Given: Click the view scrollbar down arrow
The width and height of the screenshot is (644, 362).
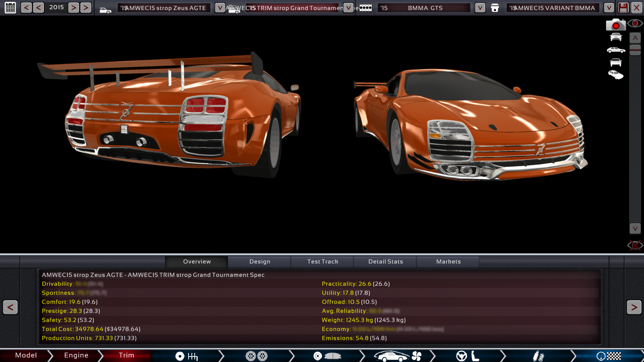Looking at the screenshot, I should 635,228.
